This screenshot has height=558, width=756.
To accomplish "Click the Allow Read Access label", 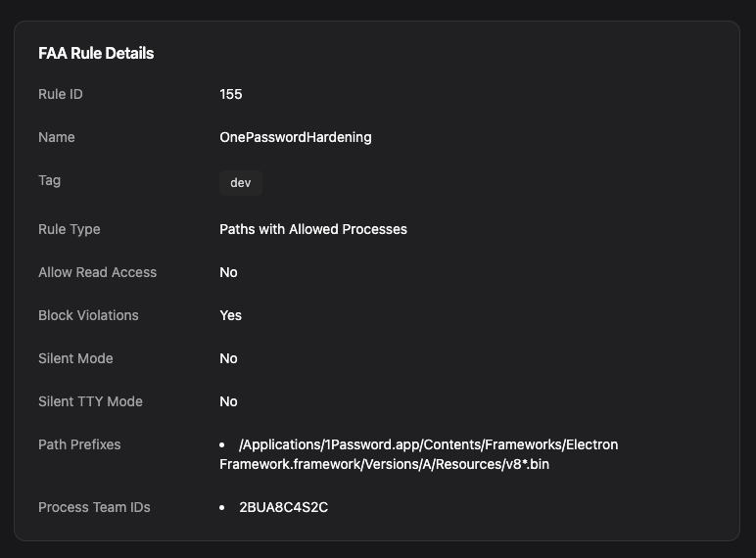I will click(x=97, y=272).
